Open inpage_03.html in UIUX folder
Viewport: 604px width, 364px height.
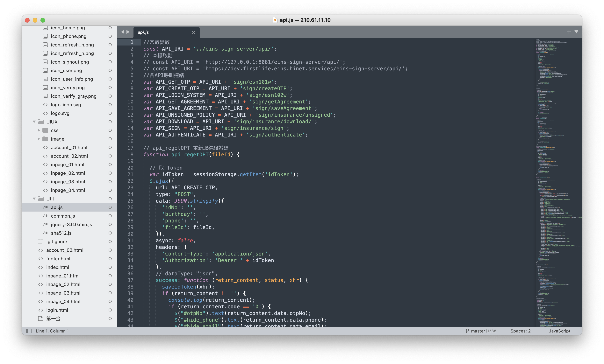click(68, 182)
